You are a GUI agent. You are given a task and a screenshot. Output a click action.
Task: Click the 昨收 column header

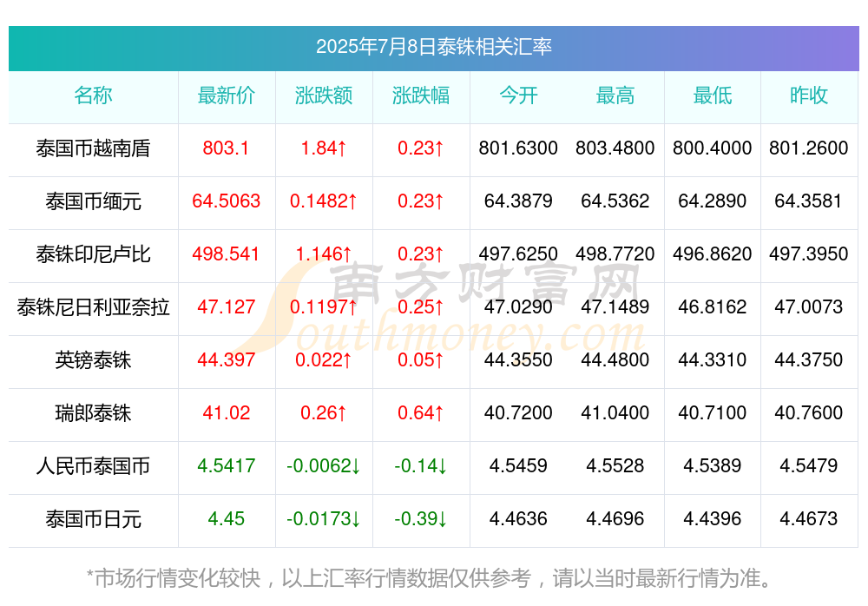[x=809, y=96]
